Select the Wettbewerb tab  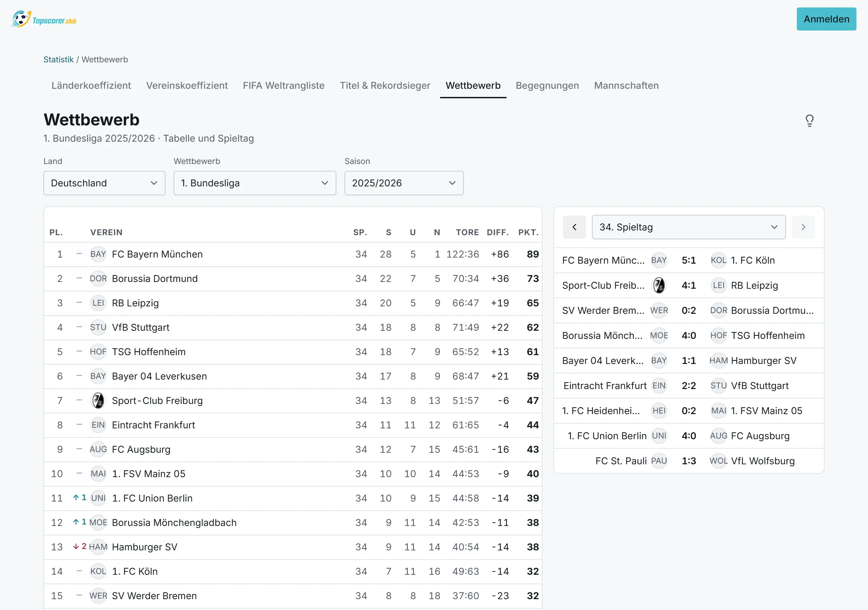point(473,86)
